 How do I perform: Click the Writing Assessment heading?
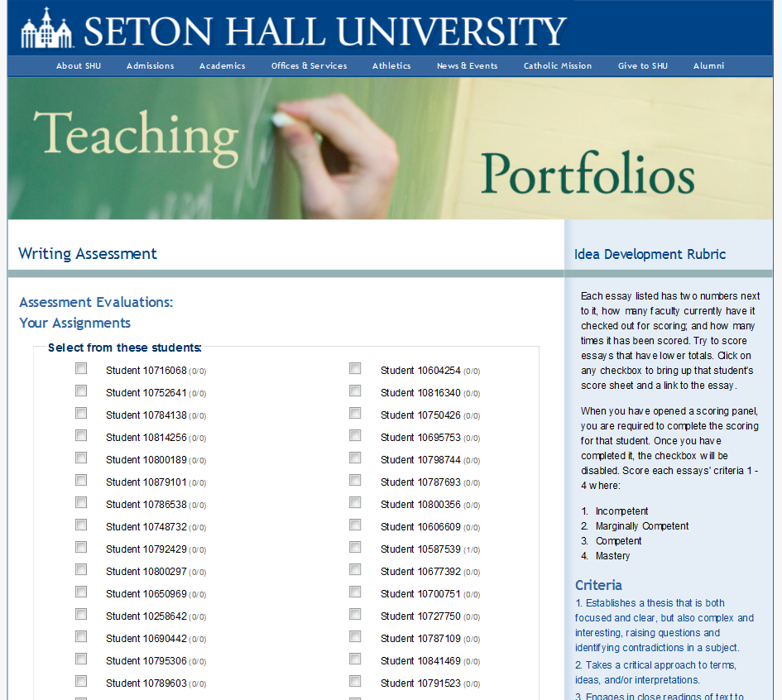(x=87, y=254)
